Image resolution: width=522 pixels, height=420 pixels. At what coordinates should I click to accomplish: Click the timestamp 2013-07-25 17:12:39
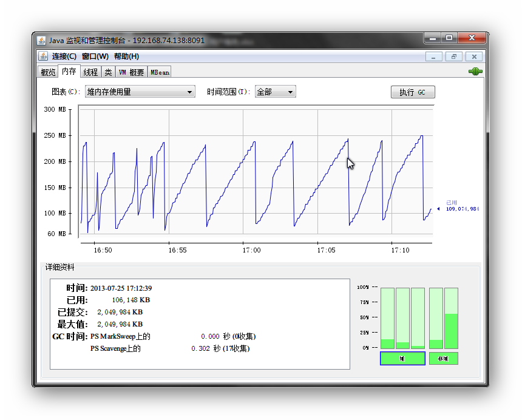[x=121, y=288]
